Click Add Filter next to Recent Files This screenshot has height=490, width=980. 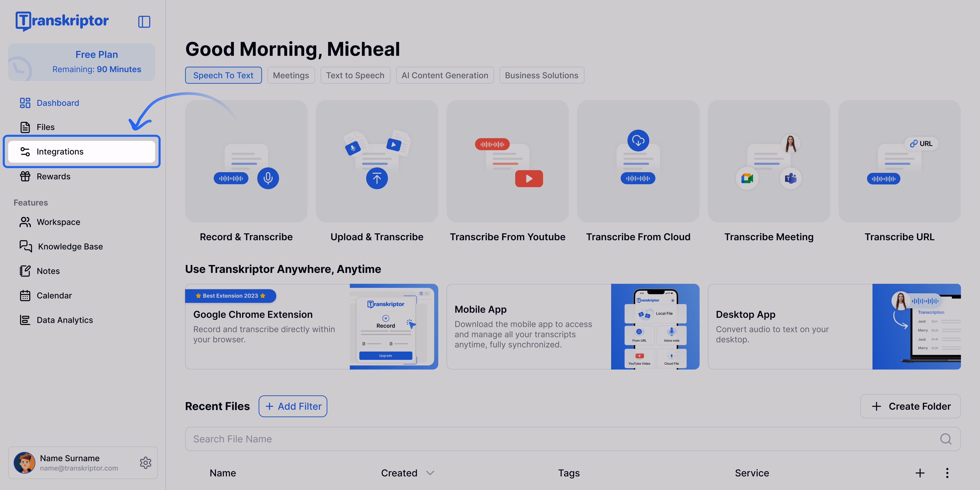coord(293,406)
